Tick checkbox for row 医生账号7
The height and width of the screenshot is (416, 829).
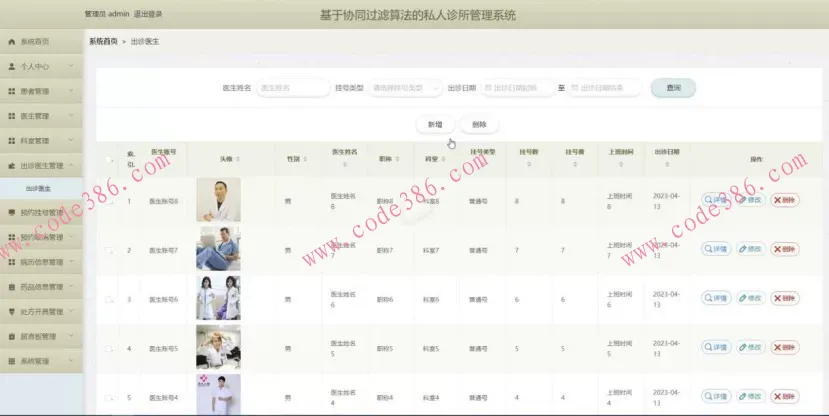[x=109, y=251]
